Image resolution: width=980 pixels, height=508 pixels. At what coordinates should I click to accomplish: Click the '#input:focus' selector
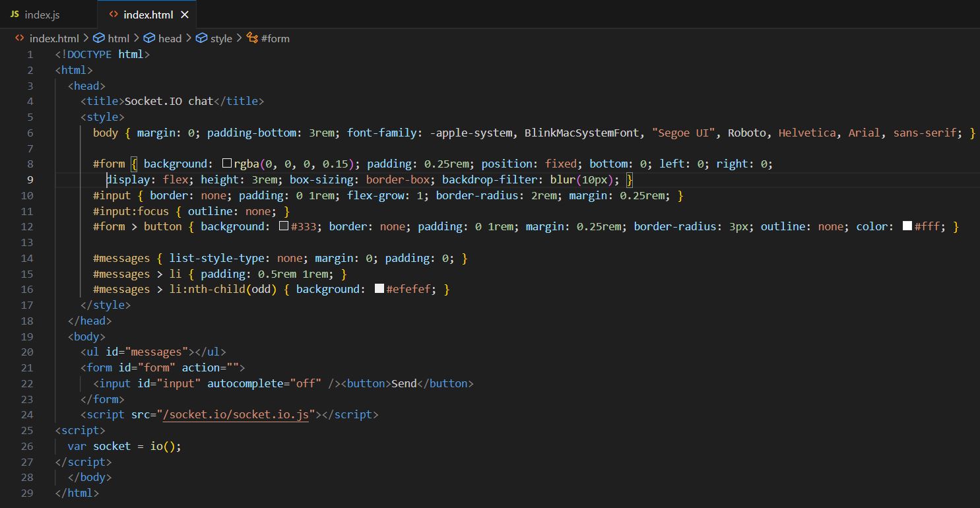coord(131,211)
